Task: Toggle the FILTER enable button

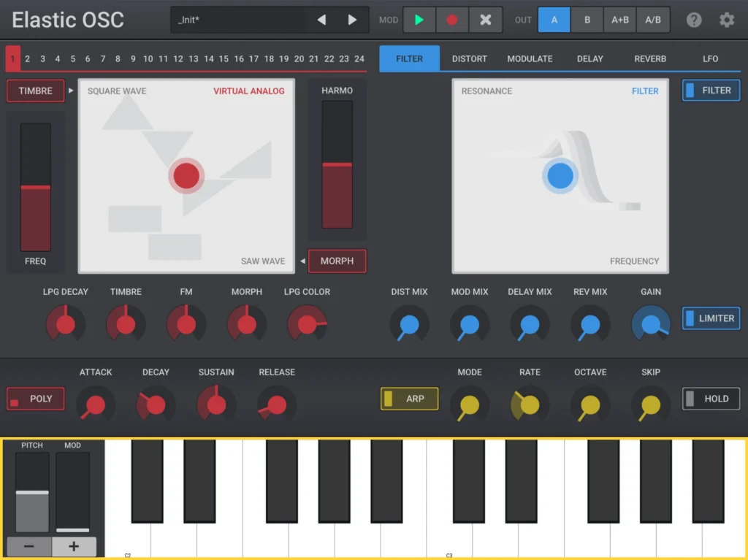Action: (x=711, y=90)
